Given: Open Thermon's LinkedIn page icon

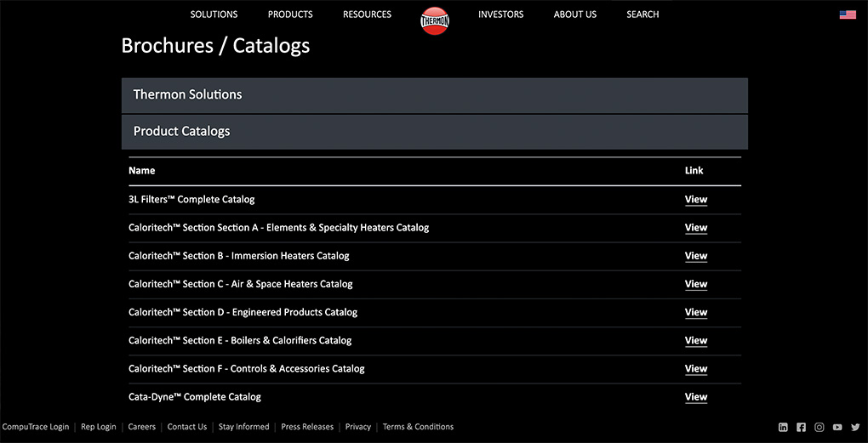Looking at the screenshot, I should [783, 428].
